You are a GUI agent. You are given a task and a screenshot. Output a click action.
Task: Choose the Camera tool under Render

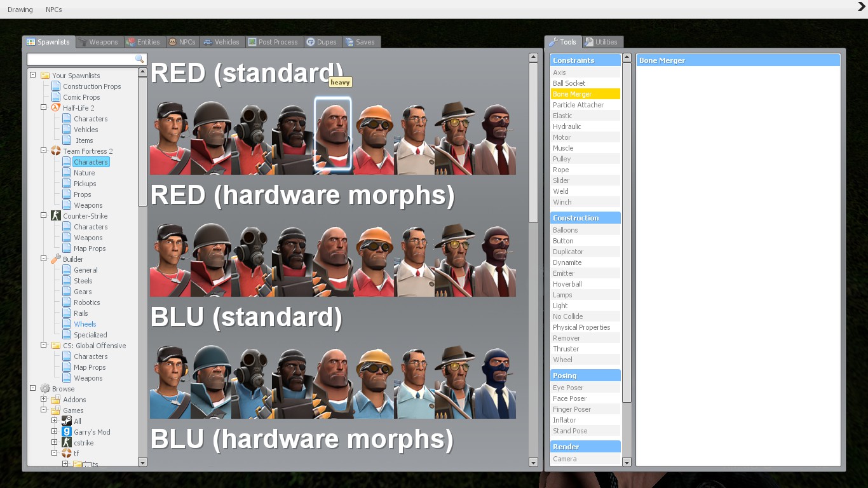pyautogui.click(x=585, y=459)
